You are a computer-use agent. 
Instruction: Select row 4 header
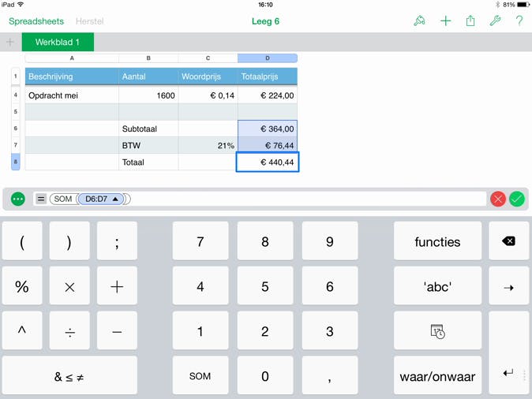(16, 95)
